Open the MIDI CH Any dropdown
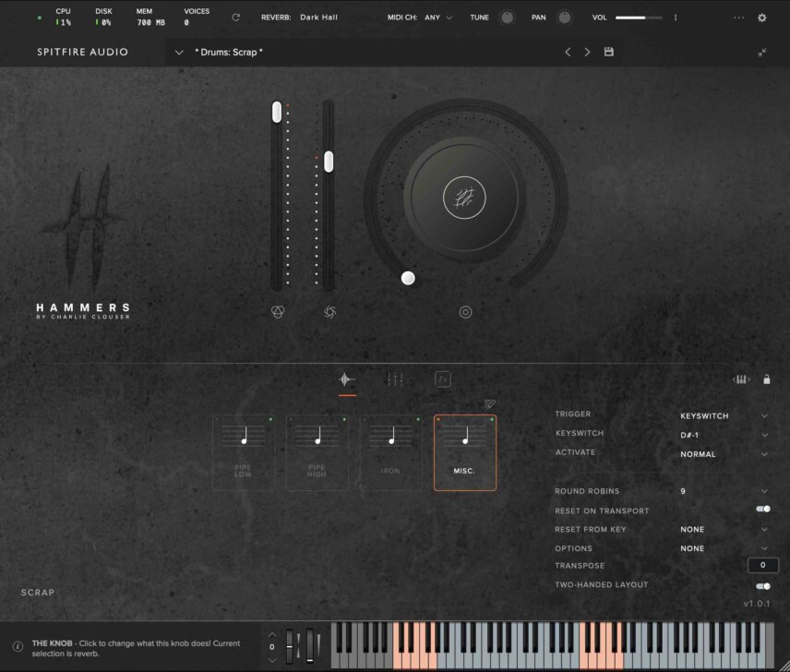790x672 pixels. (x=438, y=18)
